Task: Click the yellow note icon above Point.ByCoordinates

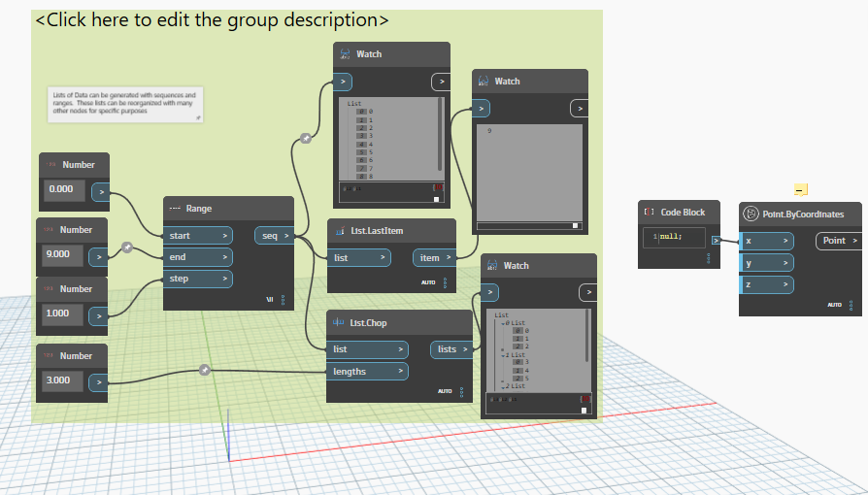Action: click(x=800, y=190)
